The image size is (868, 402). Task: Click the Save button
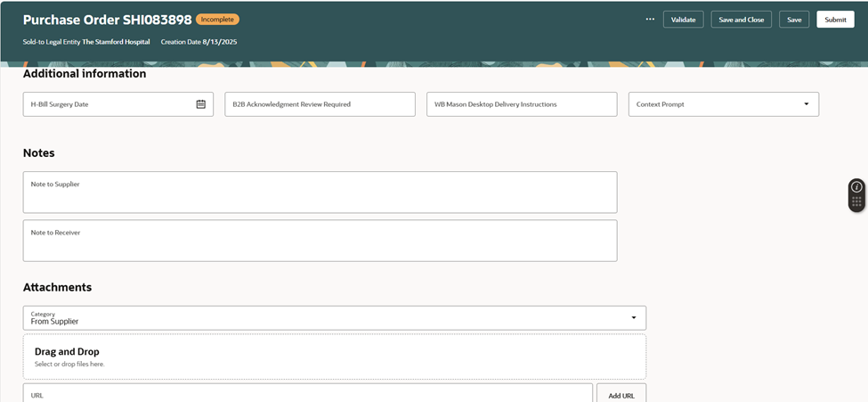coord(794,20)
